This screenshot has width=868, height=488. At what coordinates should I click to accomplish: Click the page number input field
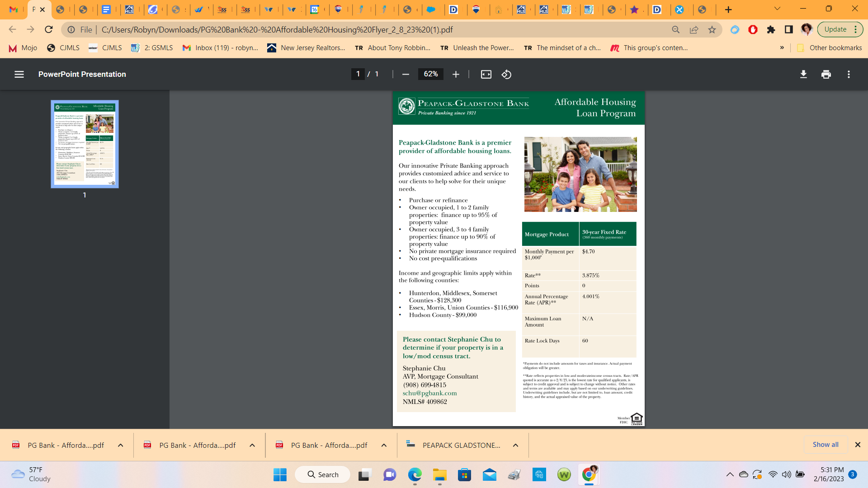[358, 74]
